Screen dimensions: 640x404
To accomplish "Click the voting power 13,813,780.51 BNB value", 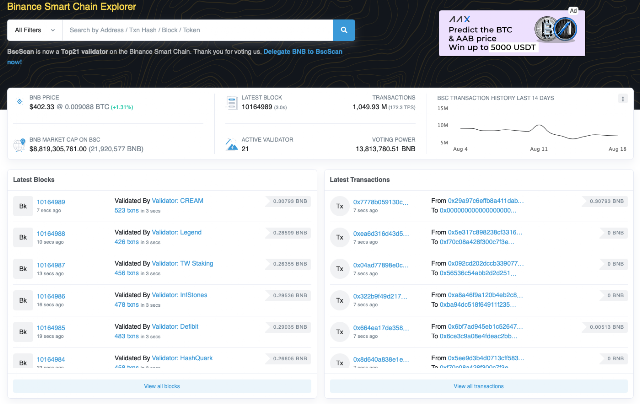I will pyautogui.click(x=385, y=149).
